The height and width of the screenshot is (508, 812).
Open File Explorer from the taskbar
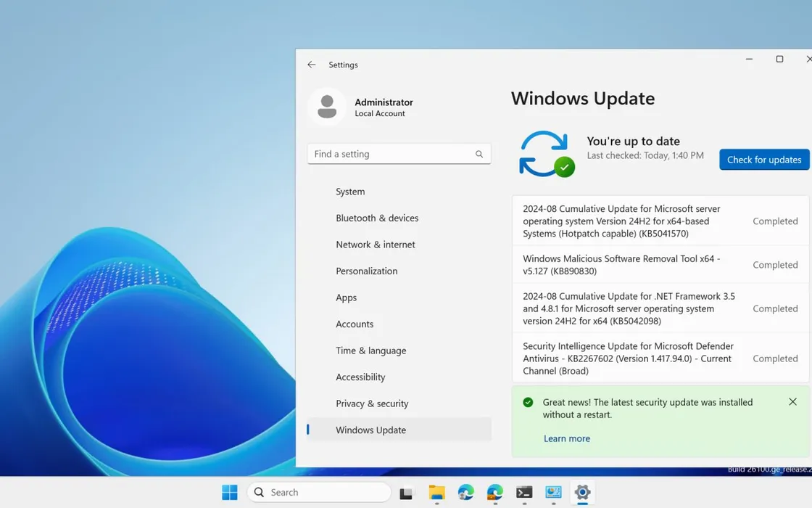tap(436, 492)
